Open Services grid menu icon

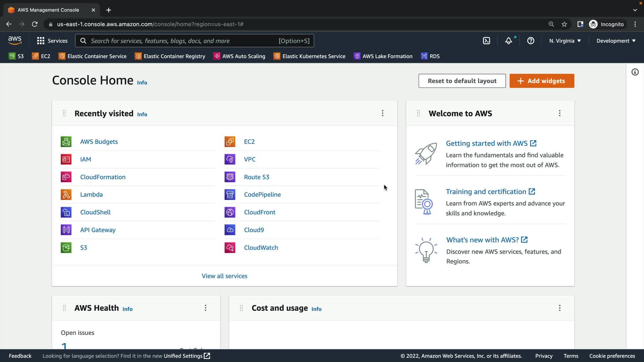[41, 41]
